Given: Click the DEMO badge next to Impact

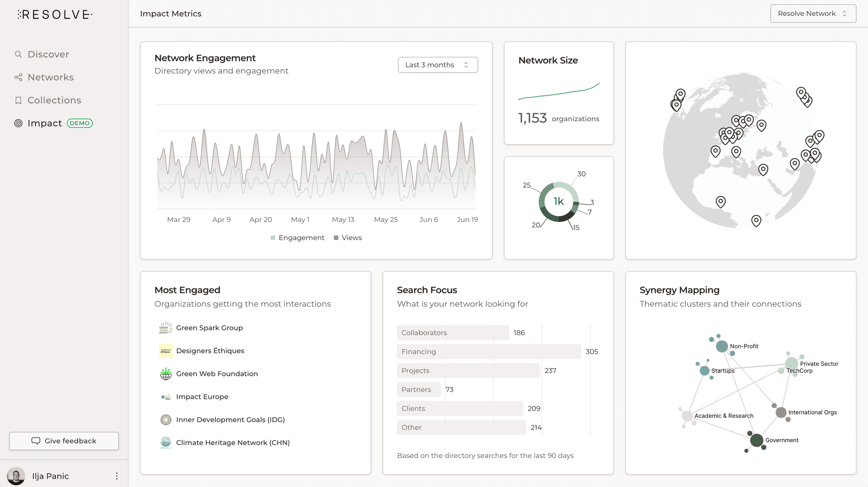Looking at the screenshot, I should [x=80, y=123].
